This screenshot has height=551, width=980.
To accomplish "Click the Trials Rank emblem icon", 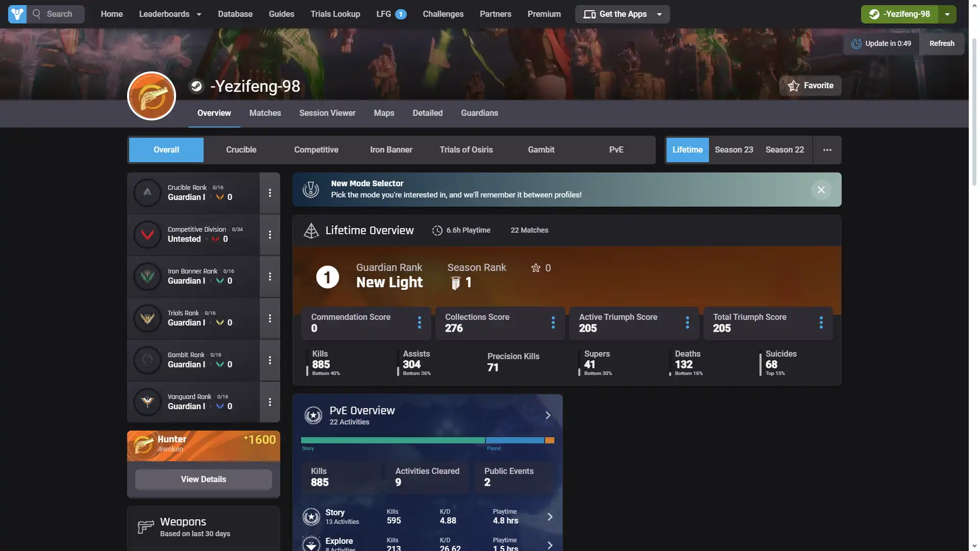I will [148, 318].
